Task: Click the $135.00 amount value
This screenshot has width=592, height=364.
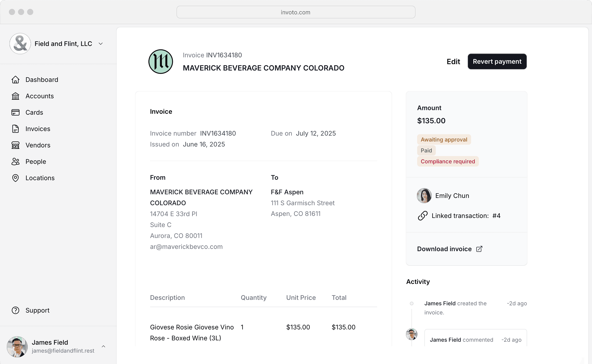Action: point(431,121)
